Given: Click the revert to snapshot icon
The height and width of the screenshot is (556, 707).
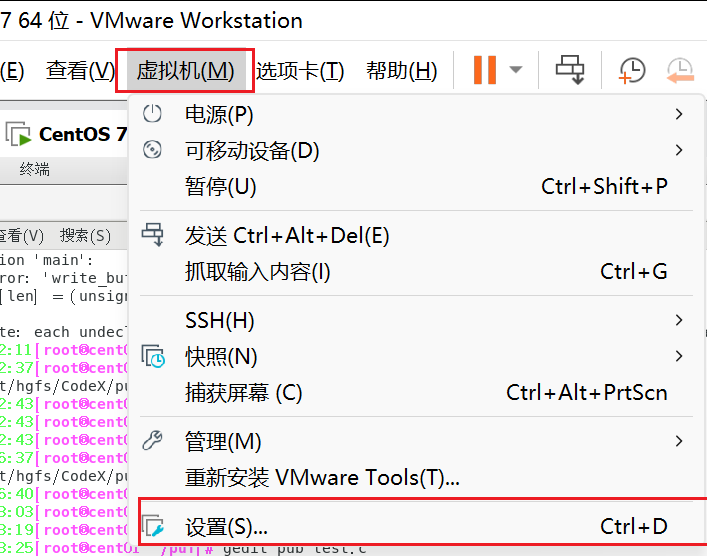Looking at the screenshot, I should (x=680, y=70).
